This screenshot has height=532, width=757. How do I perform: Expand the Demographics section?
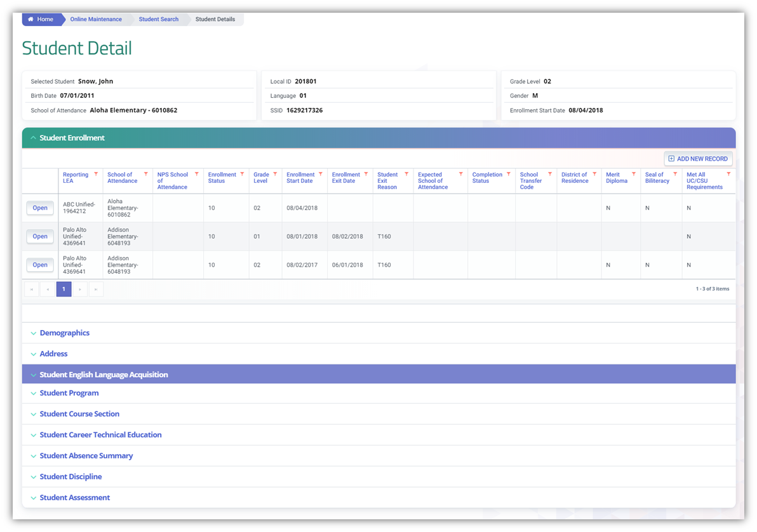[64, 333]
